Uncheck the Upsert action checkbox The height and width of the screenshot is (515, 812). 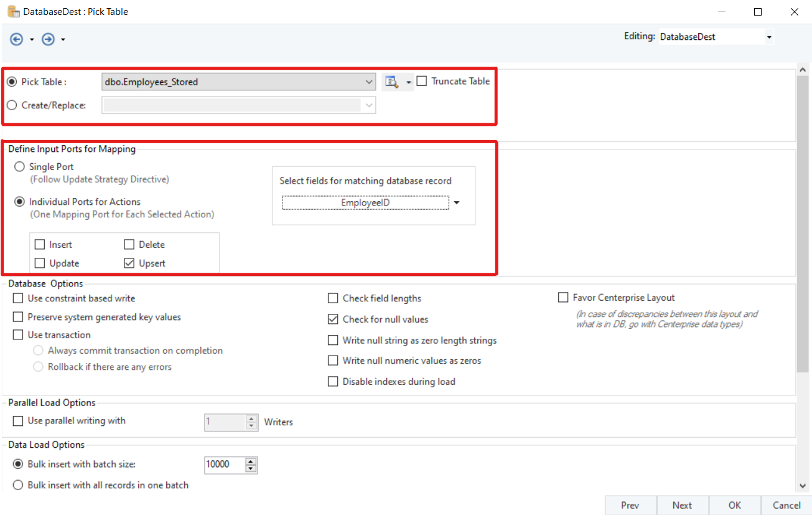129,263
